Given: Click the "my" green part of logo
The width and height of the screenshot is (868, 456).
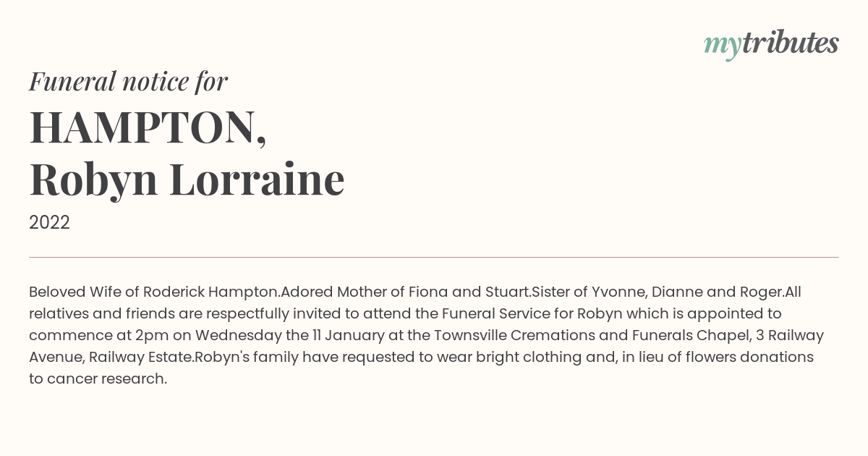Looking at the screenshot, I should pyautogui.click(x=723, y=46).
